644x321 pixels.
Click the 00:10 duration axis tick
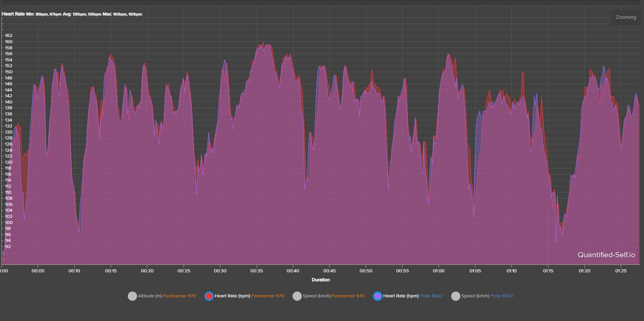pos(74,271)
